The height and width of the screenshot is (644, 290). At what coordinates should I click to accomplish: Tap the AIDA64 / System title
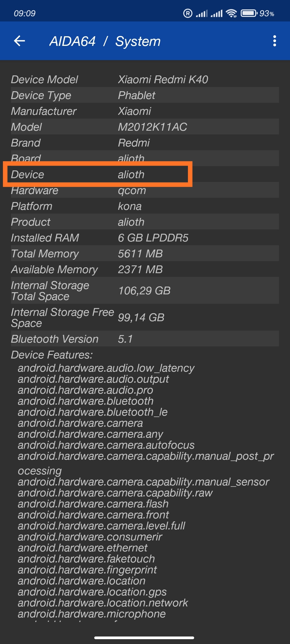coord(105,41)
